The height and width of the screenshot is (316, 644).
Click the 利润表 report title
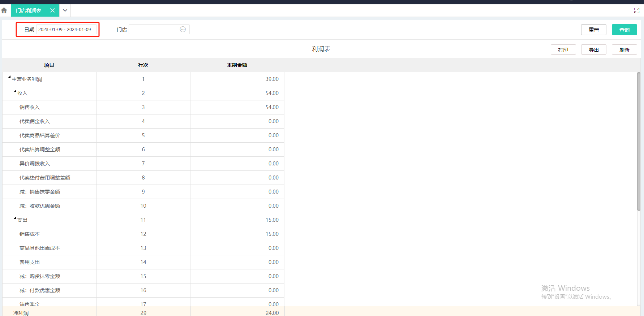(321, 49)
